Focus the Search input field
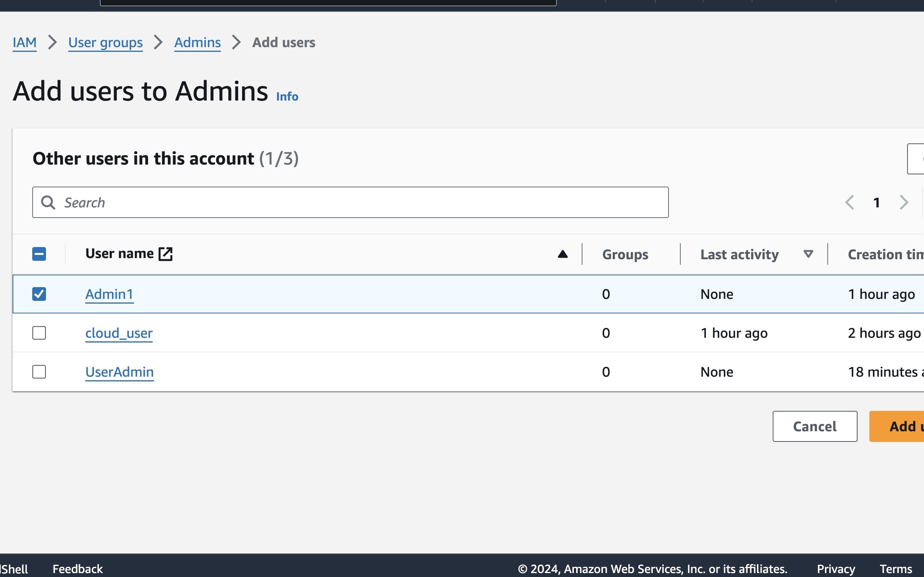This screenshot has width=924, height=577. click(354, 202)
